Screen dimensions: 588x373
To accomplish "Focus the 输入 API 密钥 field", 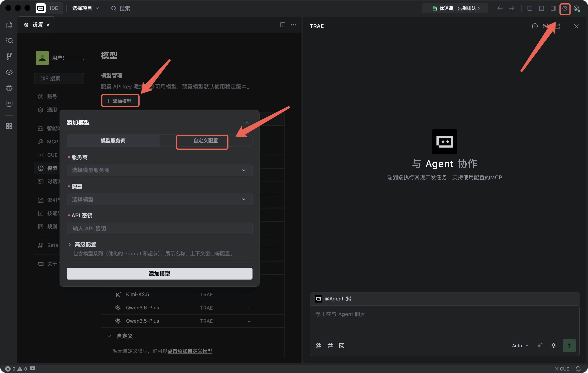I will pyautogui.click(x=160, y=228).
